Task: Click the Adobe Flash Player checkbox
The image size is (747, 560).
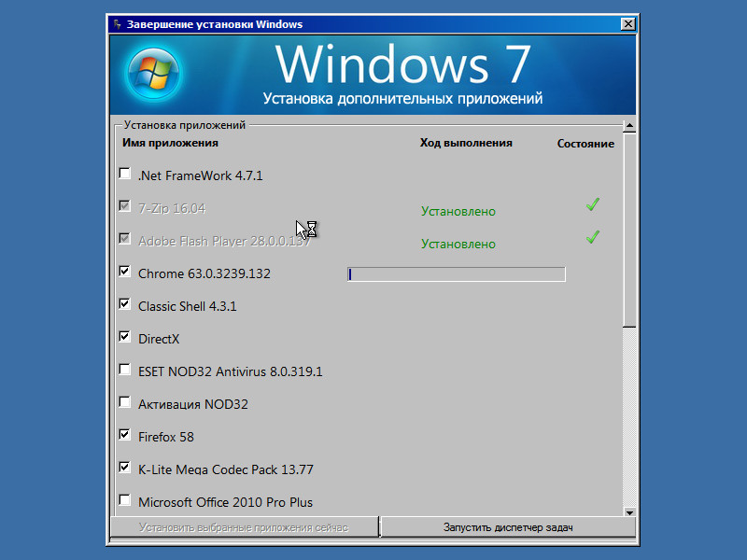Action: pos(125,239)
